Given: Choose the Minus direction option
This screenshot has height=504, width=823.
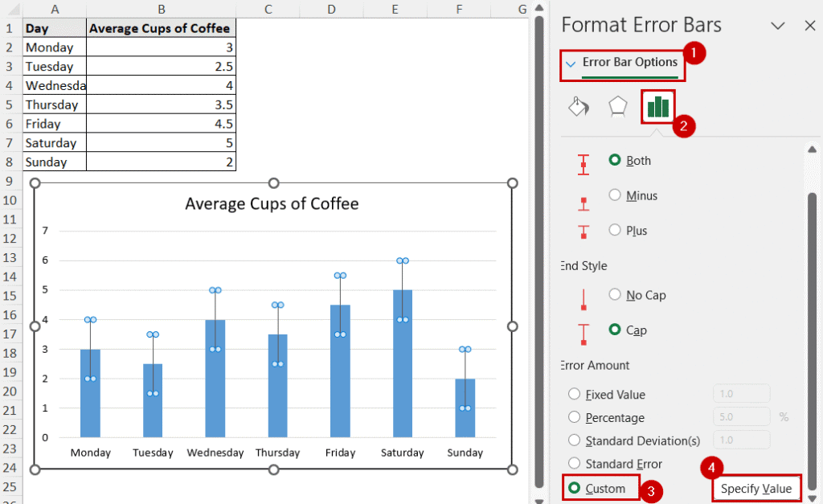Looking at the screenshot, I should [x=613, y=195].
